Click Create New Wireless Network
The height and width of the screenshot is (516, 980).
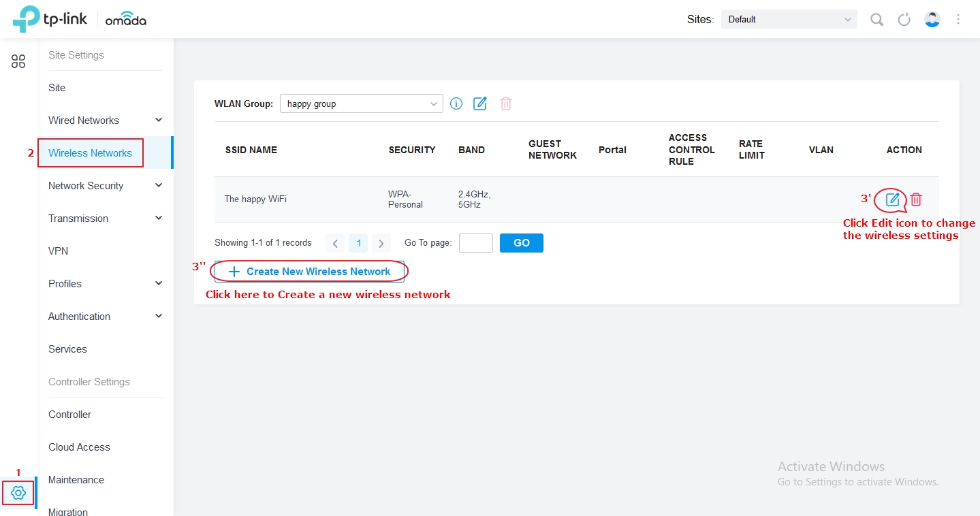click(309, 271)
